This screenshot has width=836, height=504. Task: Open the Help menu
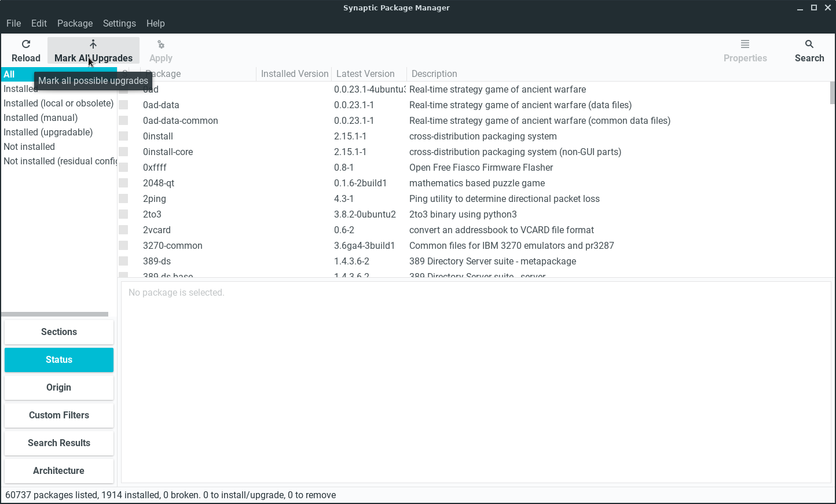point(155,23)
